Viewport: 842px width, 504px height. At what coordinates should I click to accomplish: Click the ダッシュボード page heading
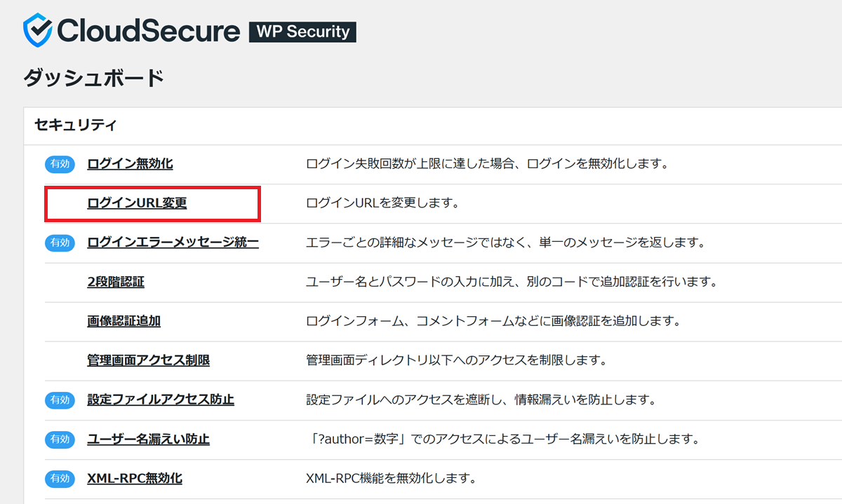pyautogui.click(x=93, y=78)
